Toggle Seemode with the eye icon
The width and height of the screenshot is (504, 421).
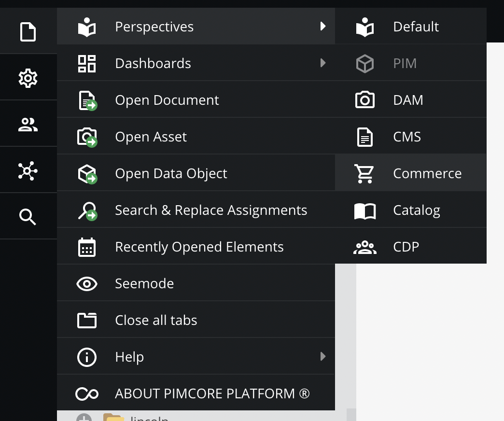(87, 284)
